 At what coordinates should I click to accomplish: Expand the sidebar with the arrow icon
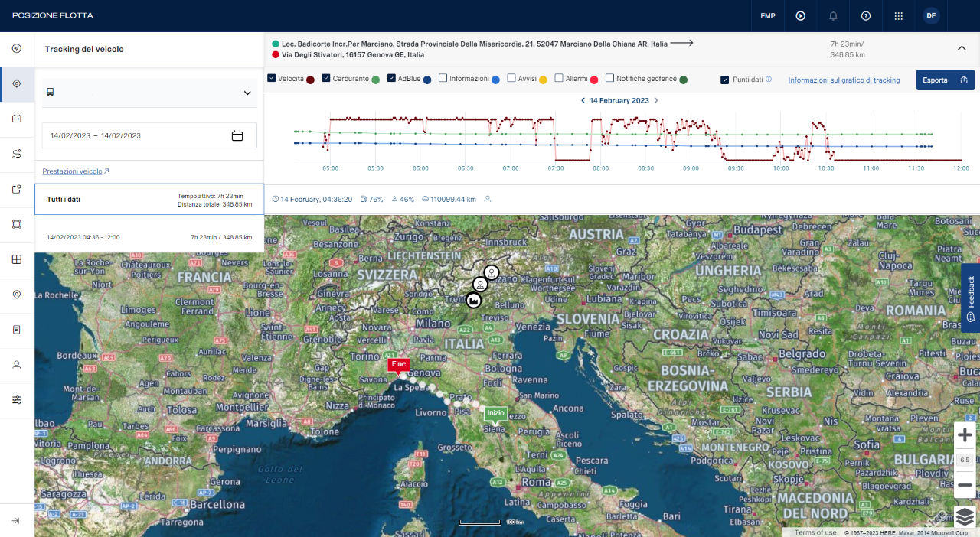[17, 521]
